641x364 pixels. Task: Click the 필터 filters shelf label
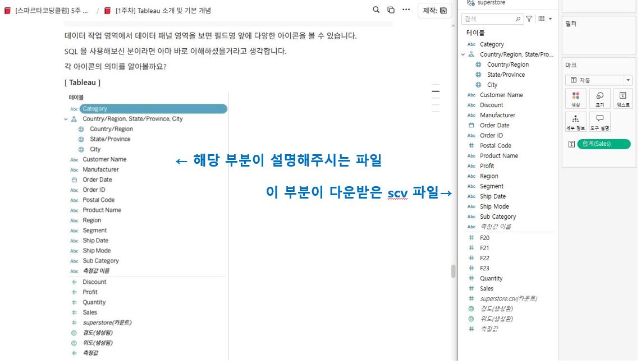[x=571, y=24]
